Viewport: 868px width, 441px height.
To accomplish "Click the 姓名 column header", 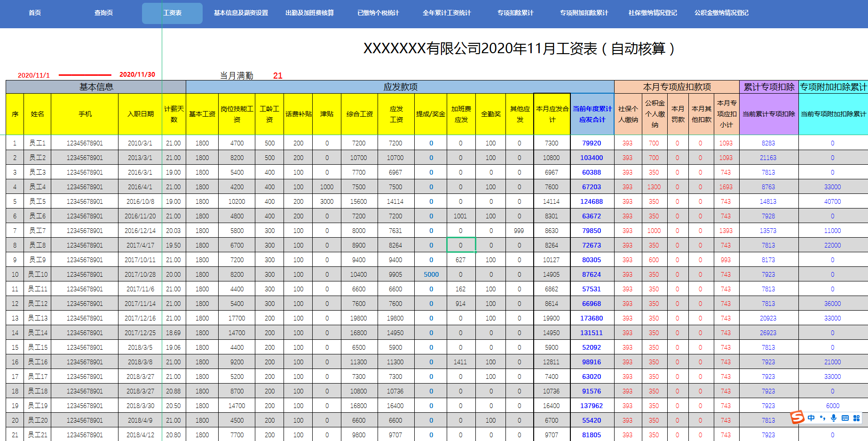I will click(38, 114).
